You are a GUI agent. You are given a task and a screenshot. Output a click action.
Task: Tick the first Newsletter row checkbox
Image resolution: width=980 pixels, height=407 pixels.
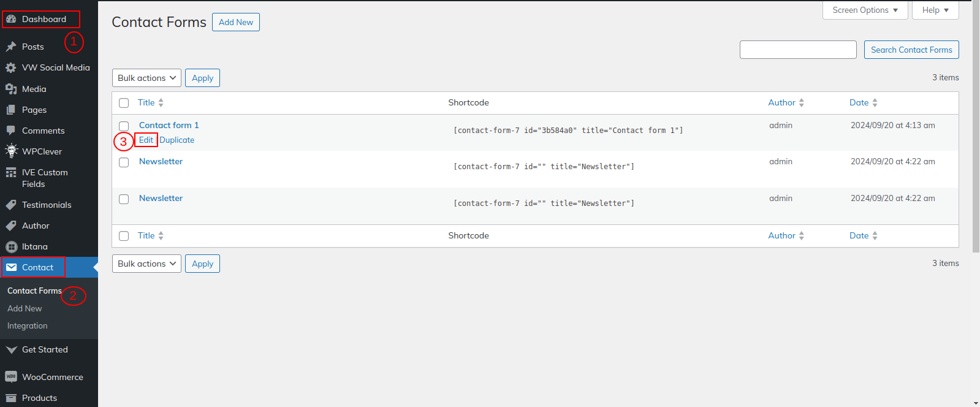click(x=124, y=162)
